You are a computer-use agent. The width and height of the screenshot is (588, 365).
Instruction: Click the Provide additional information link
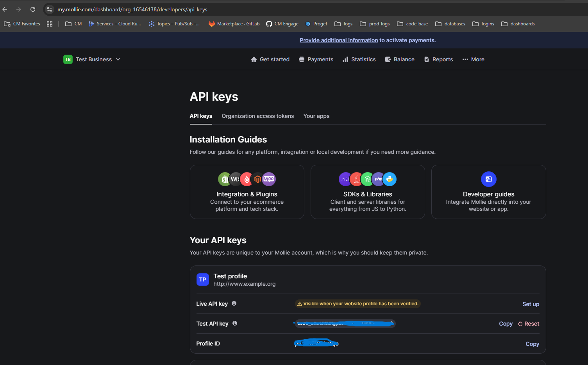click(339, 40)
